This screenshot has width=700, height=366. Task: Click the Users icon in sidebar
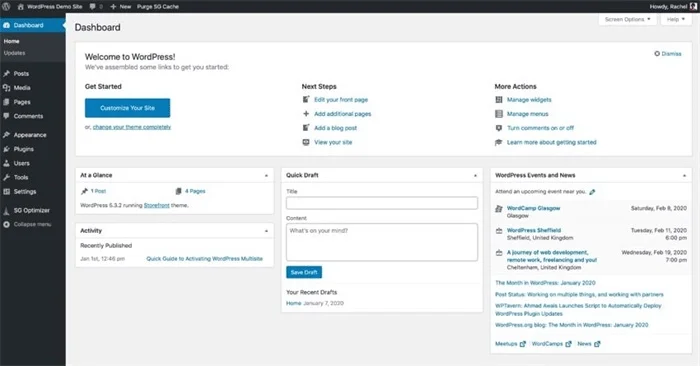click(7, 163)
